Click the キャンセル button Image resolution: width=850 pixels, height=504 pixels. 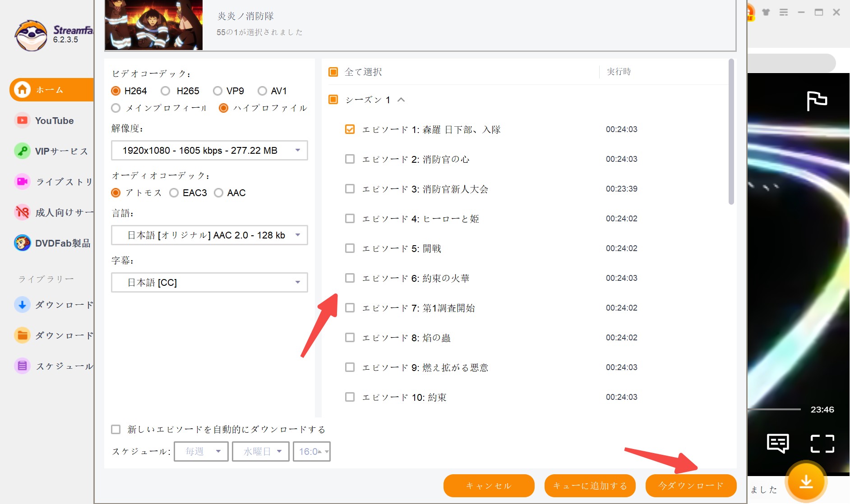click(489, 486)
